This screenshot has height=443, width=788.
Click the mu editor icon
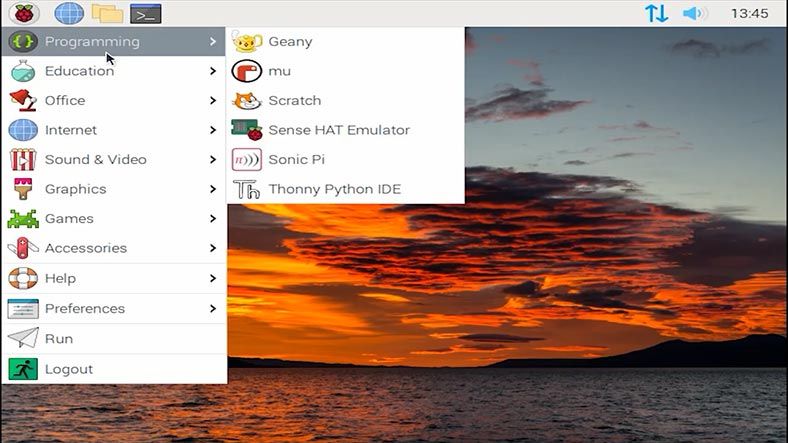pos(247,71)
